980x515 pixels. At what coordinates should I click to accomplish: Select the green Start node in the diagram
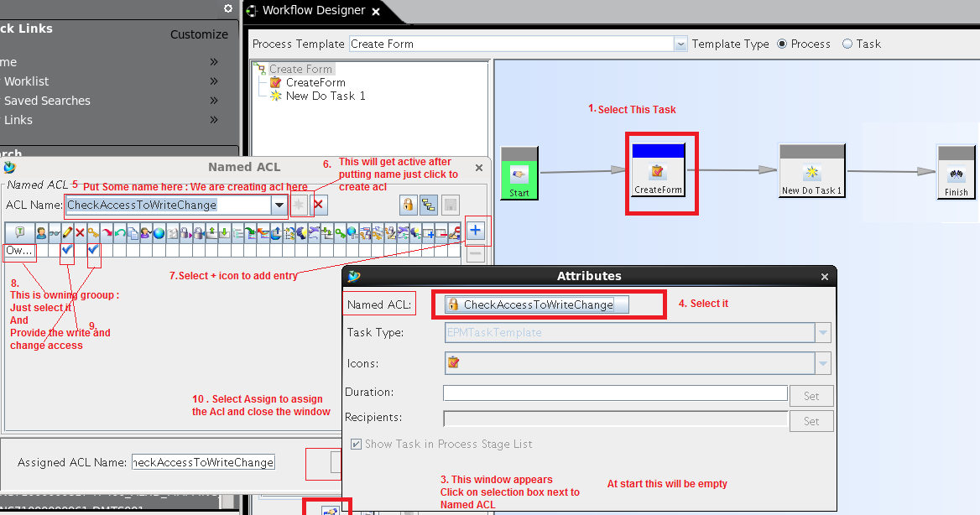click(519, 173)
